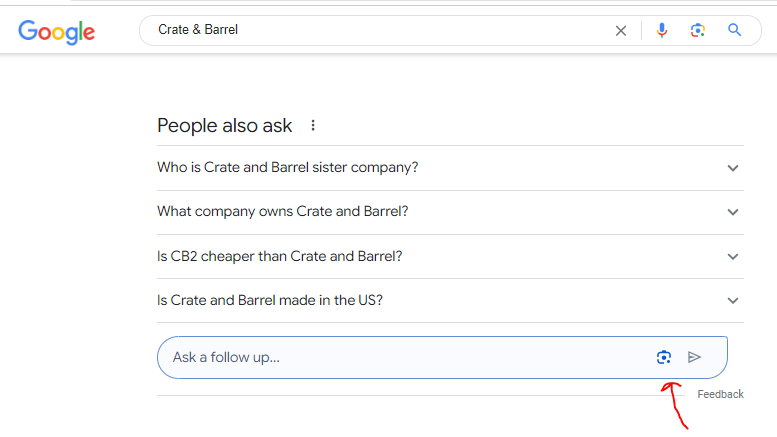Viewport: 777px width, 437px height.
Task: Open question 'Is CB2 cheaper than Crate and Barrel?'
Action: (x=280, y=256)
